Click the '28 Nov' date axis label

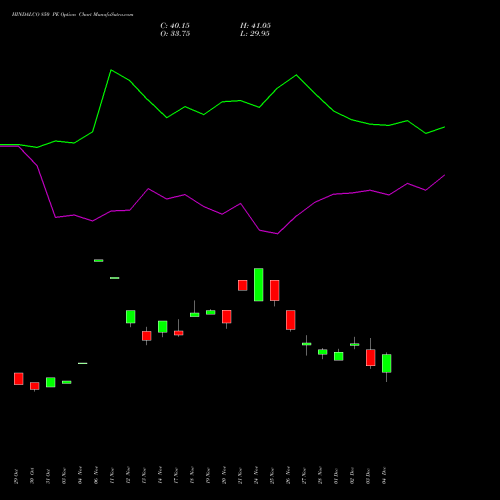[320, 476]
